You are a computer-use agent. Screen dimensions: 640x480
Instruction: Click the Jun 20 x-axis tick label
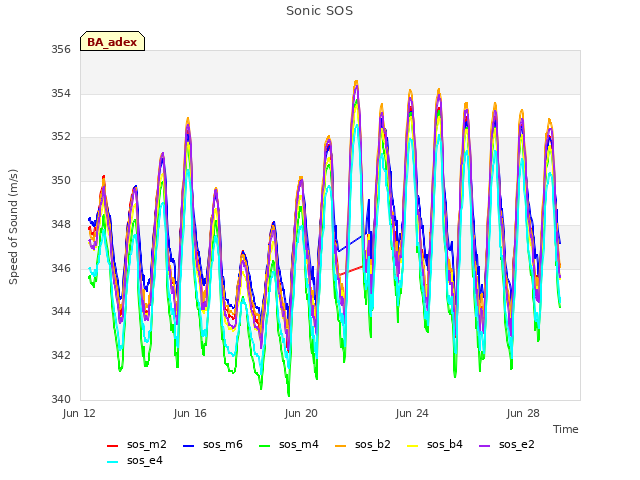[x=301, y=413]
